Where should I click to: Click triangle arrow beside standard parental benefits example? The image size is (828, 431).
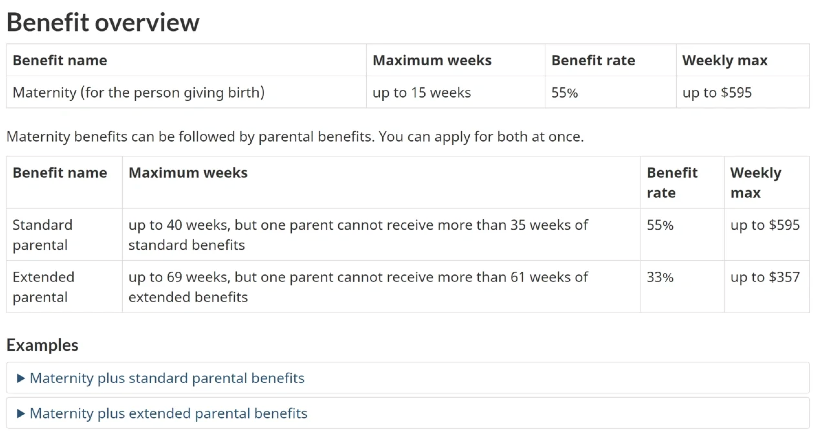(21, 378)
